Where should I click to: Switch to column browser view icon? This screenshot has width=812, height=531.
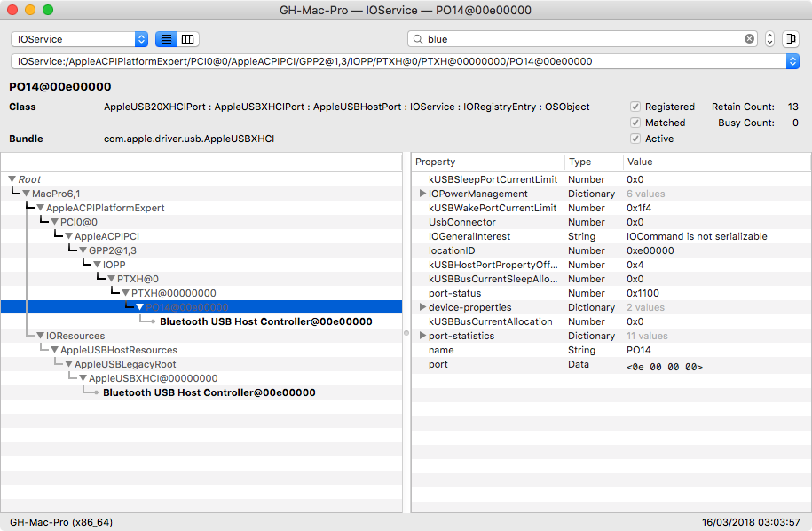click(x=188, y=39)
